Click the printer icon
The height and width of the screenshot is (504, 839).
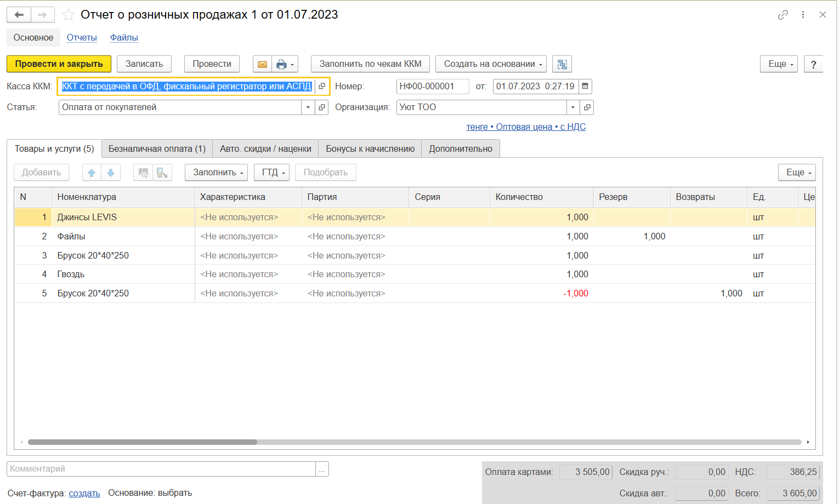click(x=281, y=64)
